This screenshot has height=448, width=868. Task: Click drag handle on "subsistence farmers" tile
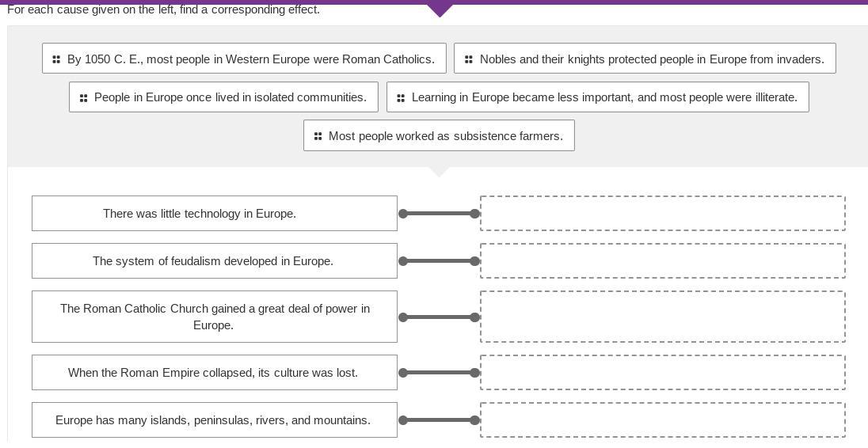pyautogui.click(x=318, y=136)
